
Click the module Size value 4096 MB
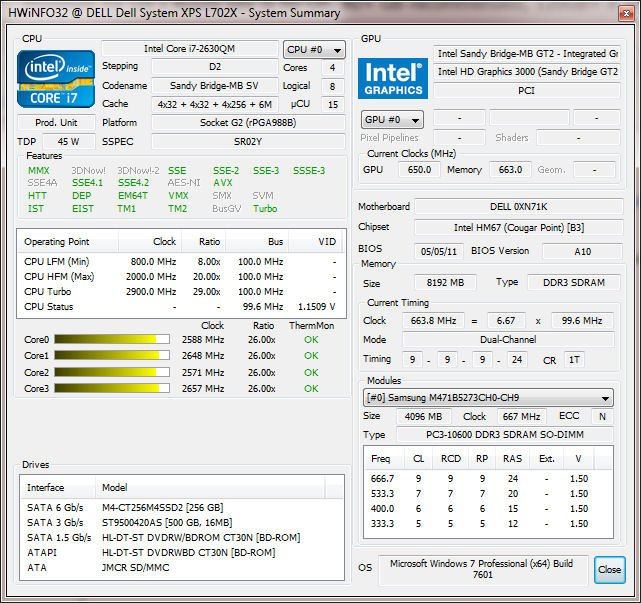[424, 417]
